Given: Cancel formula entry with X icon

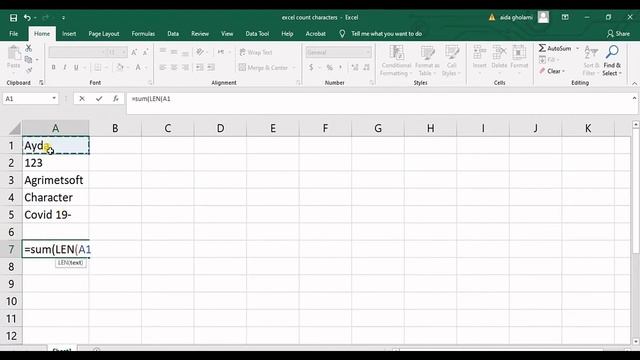Looking at the screenshot, I should [82, 99].
